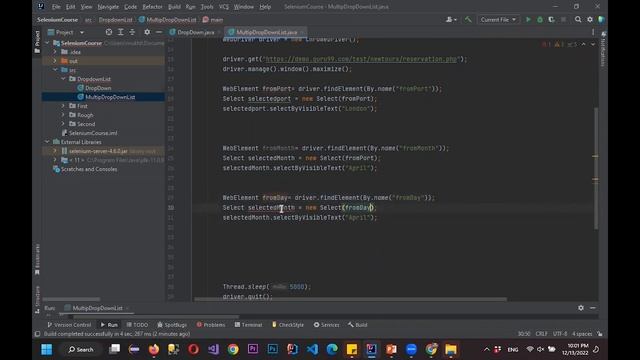Screen dimensions: 640x360
Task: Open the Navigate menu
Action: pyautogui.click(x=108, y=7)
